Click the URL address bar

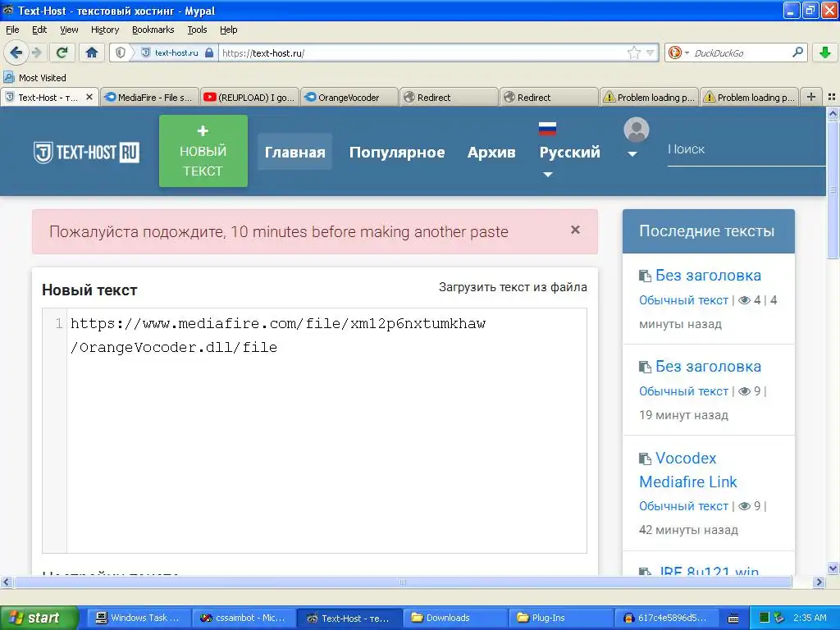click(x=422, y=53)
